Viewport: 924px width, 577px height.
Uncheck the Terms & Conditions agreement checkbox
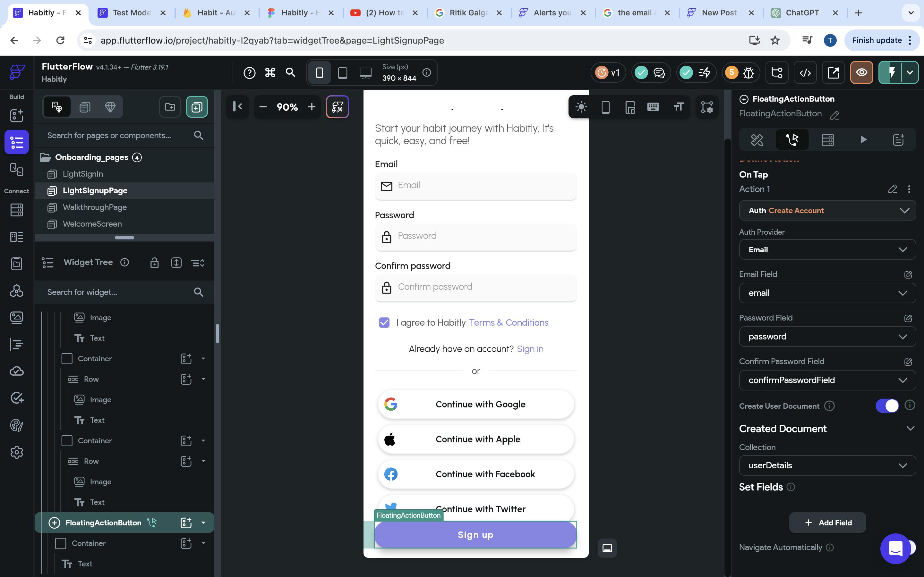[x=384, y=322]
